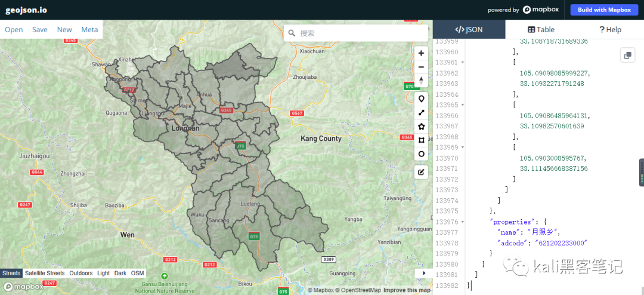This screenshot has height=295, width=644.
Task: Click the Guangping place label
Action: tap(342, 274)
